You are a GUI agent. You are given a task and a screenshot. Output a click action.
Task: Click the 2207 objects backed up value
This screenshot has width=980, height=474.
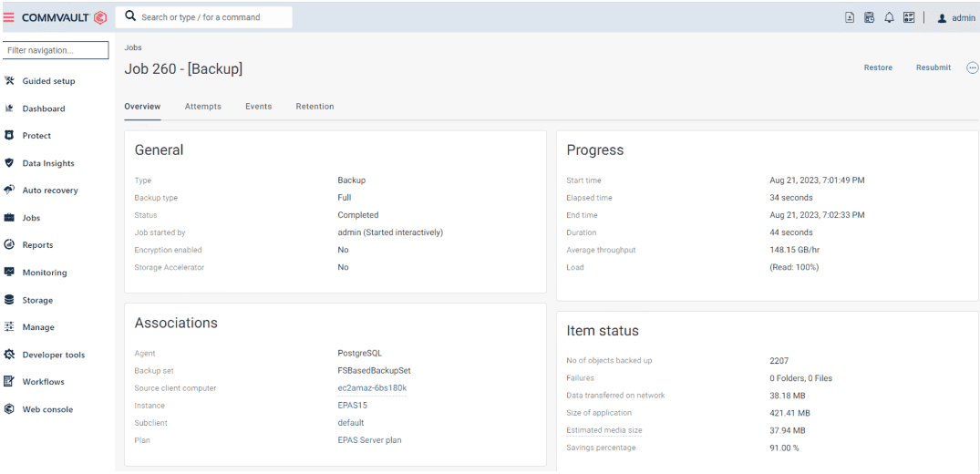tap(779, 360)
